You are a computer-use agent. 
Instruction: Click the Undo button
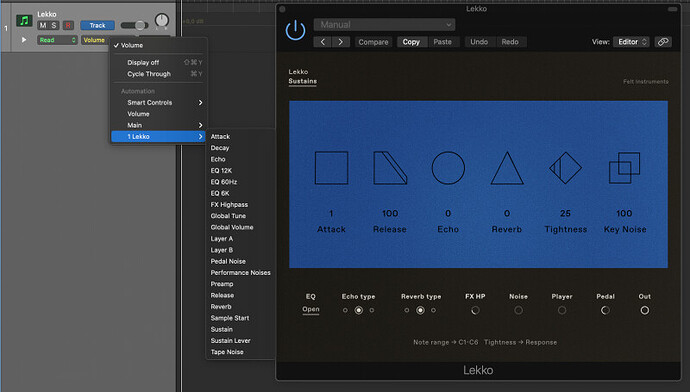479,42
